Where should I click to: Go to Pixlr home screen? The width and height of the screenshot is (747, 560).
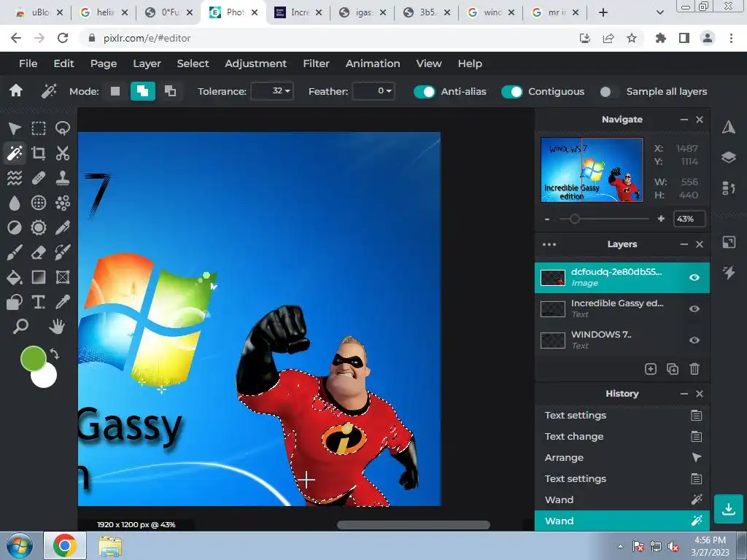(x=16, y=91)
